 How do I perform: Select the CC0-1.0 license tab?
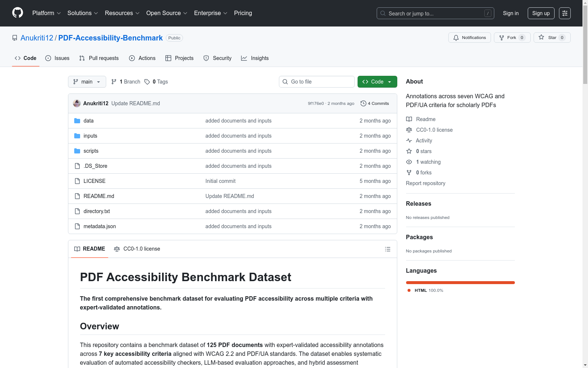[x=137, y=249]
